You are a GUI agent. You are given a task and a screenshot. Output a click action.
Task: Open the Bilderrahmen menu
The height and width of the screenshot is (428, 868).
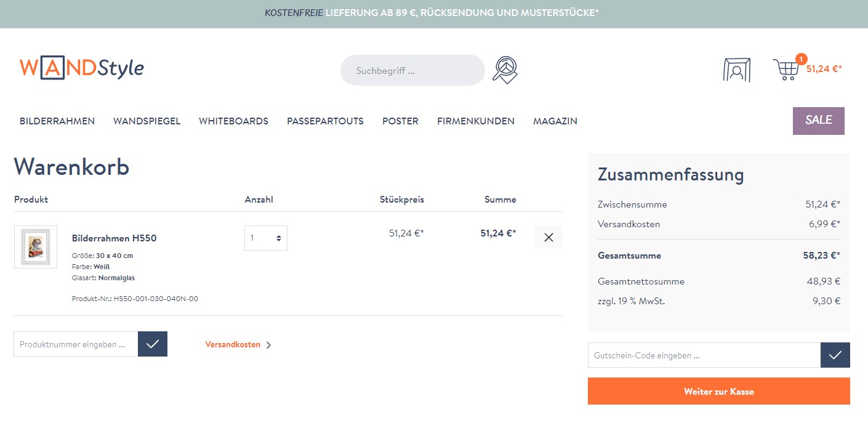click(x=57, y=121)
